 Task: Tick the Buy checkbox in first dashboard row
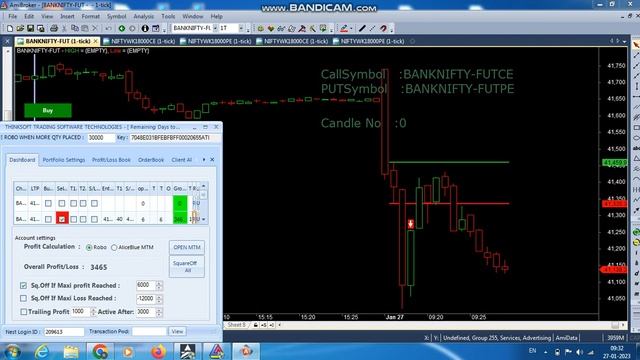pyautogui.click(x=48, y=203)
